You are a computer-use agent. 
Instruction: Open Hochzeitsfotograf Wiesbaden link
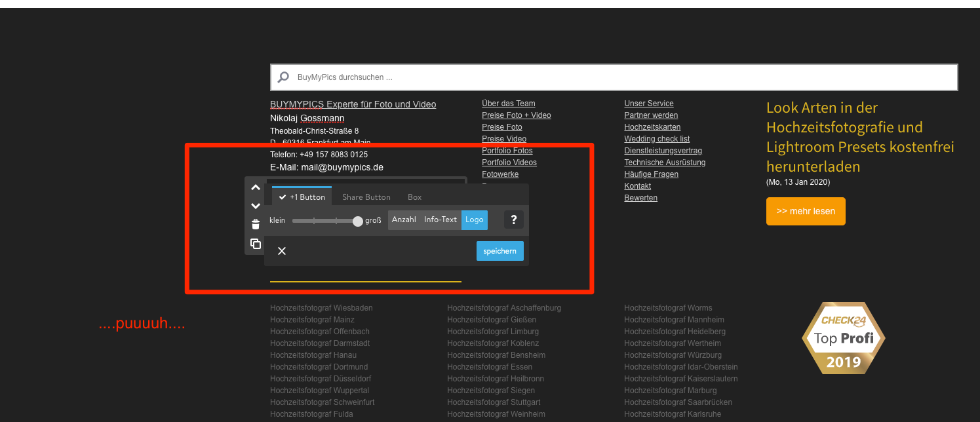321,308
